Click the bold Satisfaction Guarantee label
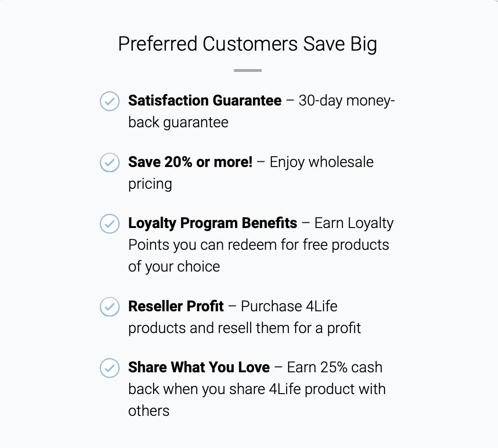Screen dimensions: 498x448 pos(205,101)
